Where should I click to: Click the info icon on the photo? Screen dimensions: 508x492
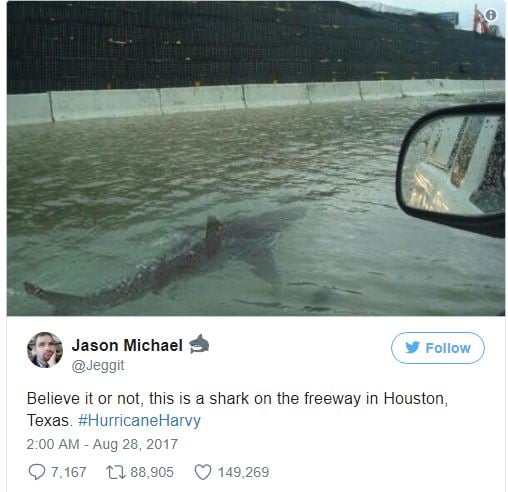coord(490,15)
